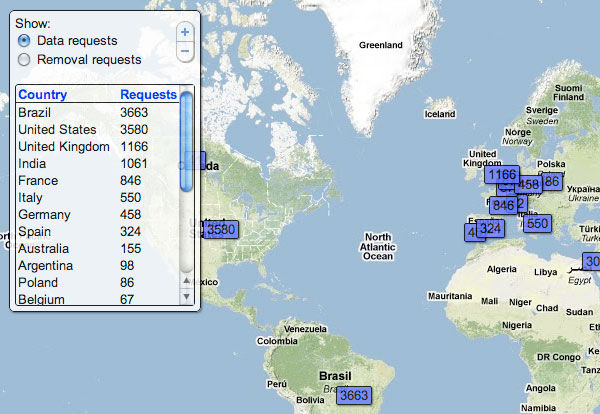Click the North Atlantic Ocean map label
The width and height of the screenshot is (600, 414).
click(x=378, y=247)
